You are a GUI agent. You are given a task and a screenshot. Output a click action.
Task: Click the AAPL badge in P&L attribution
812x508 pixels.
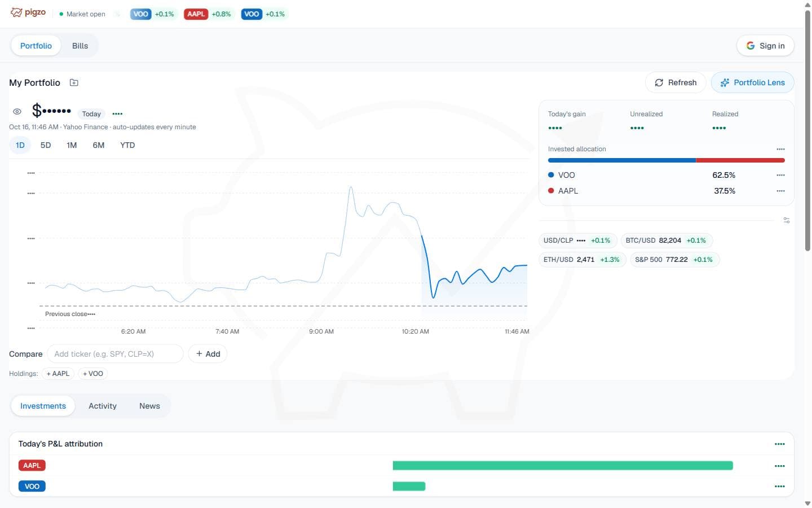click(x=32, y=466)
